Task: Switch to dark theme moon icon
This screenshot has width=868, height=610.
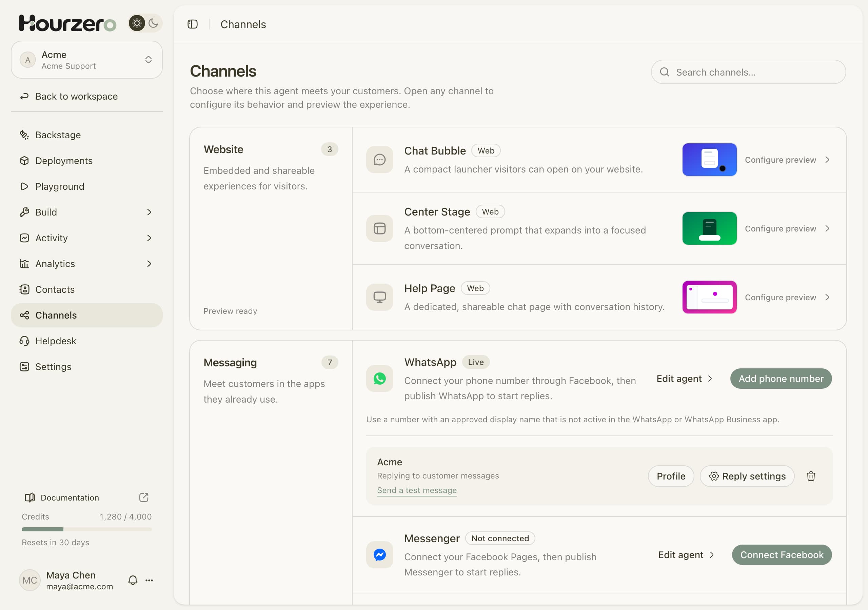Action: (x=154, y=23)
